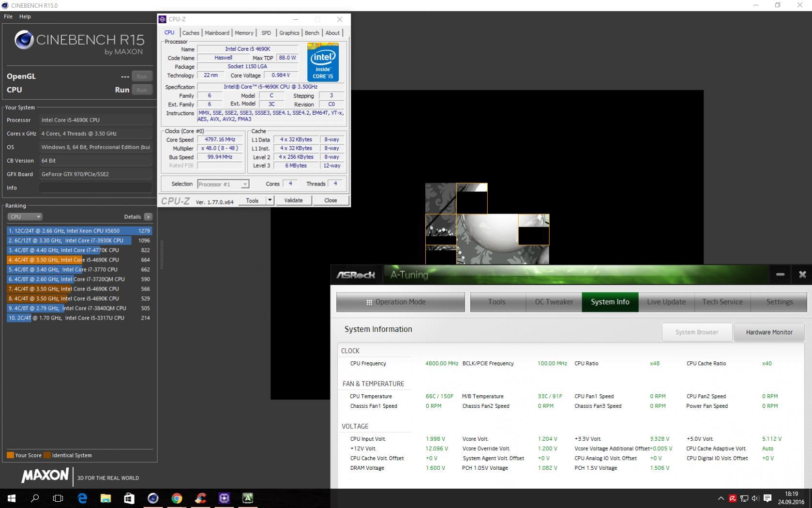Click the CPU-Z window title icon
812x508 pixels.
click(163, 19)
